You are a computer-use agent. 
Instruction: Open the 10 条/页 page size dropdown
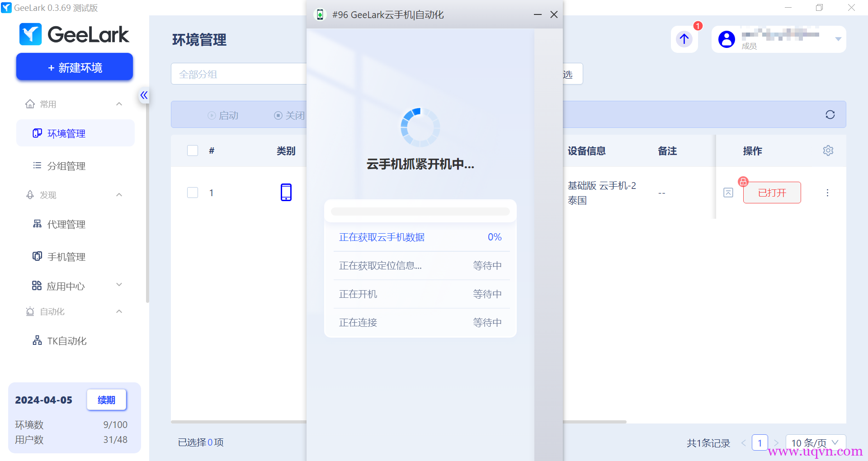(x=815, y=443)
